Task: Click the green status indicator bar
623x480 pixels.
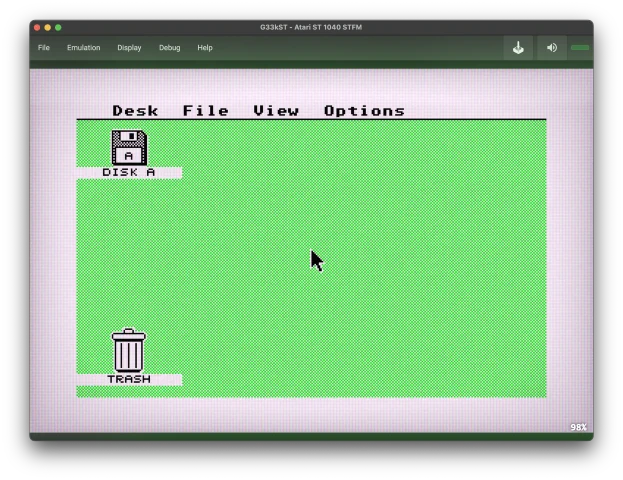Action: coord(580,48)
